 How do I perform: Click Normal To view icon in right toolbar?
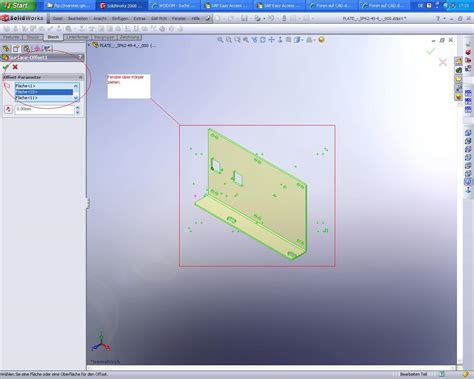click(x=468, y=190)
